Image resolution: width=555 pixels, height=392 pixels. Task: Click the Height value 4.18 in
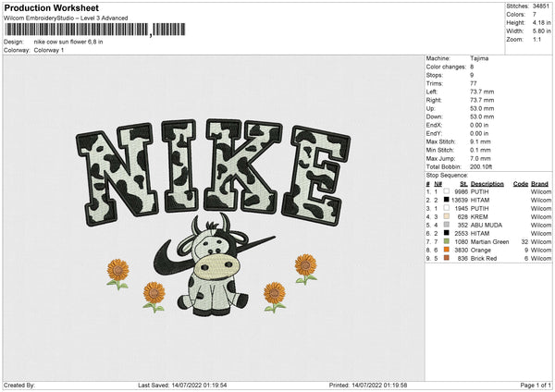[541, 22]
